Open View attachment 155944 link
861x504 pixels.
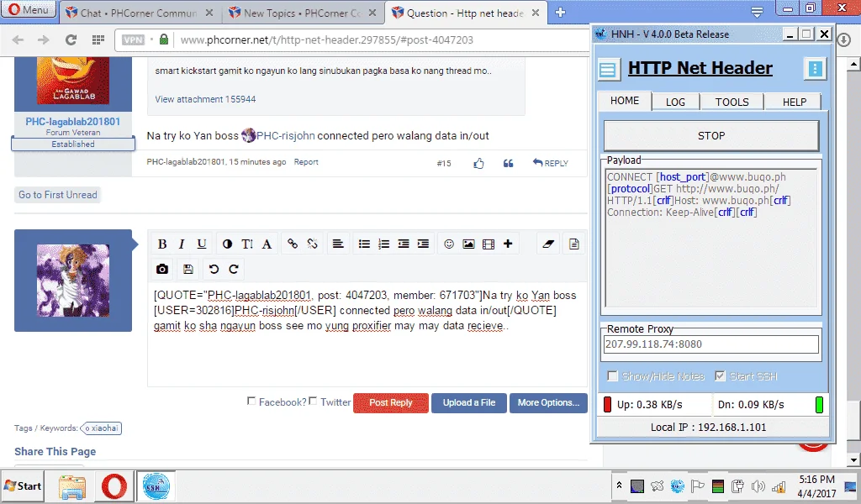(205, 99)
